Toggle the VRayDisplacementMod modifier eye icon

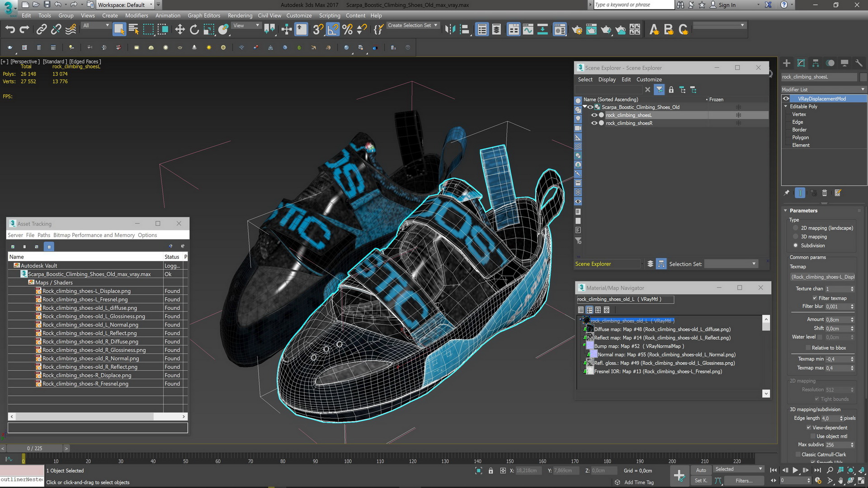[786, 99]
